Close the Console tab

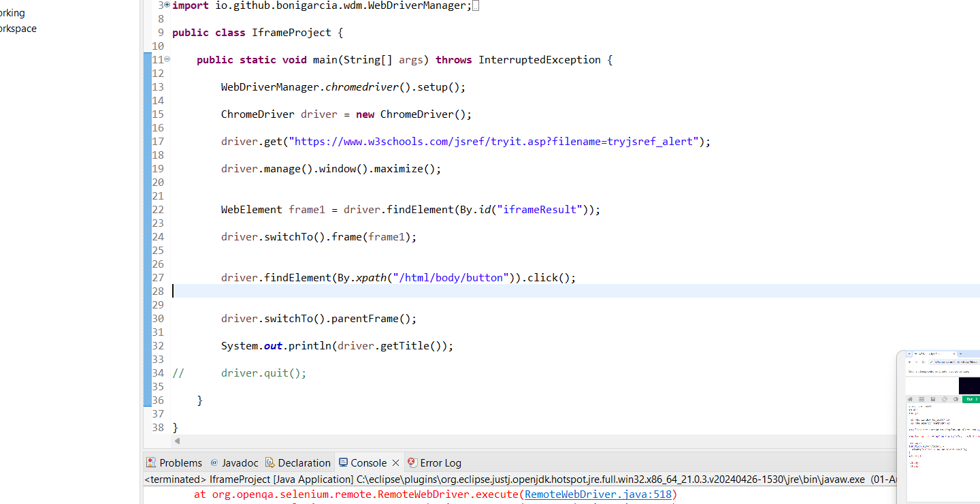pyautogui.click(x=396, y=462)
